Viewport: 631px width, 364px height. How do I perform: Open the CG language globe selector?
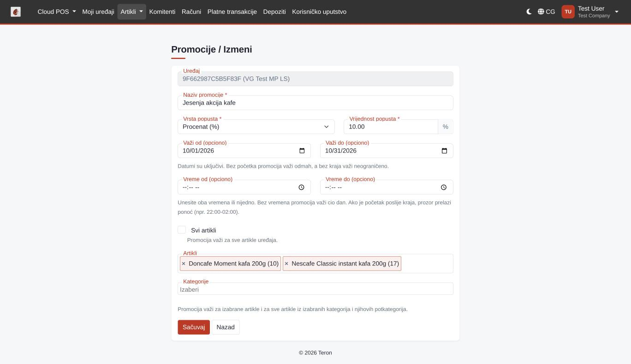pyautogui.click(x=546, y=12)
